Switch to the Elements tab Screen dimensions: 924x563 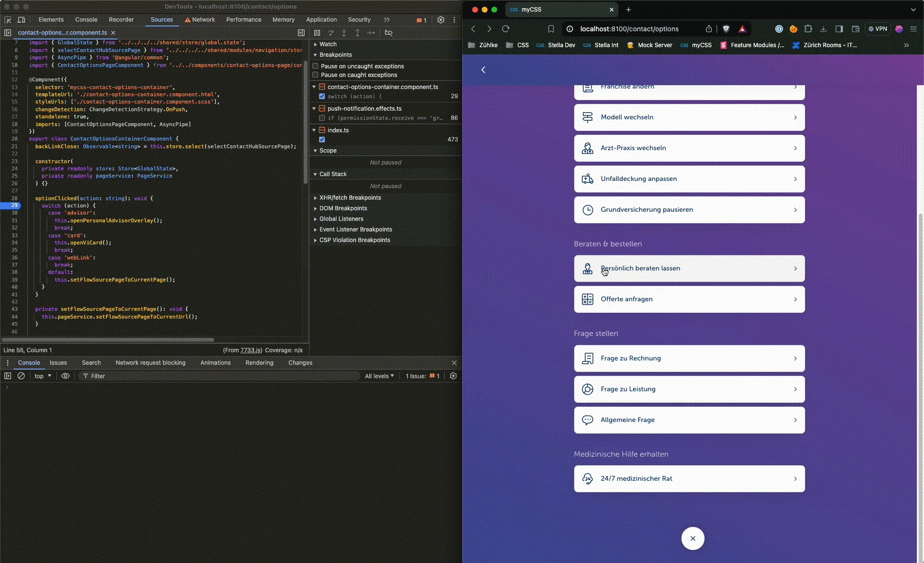point(51,20)
